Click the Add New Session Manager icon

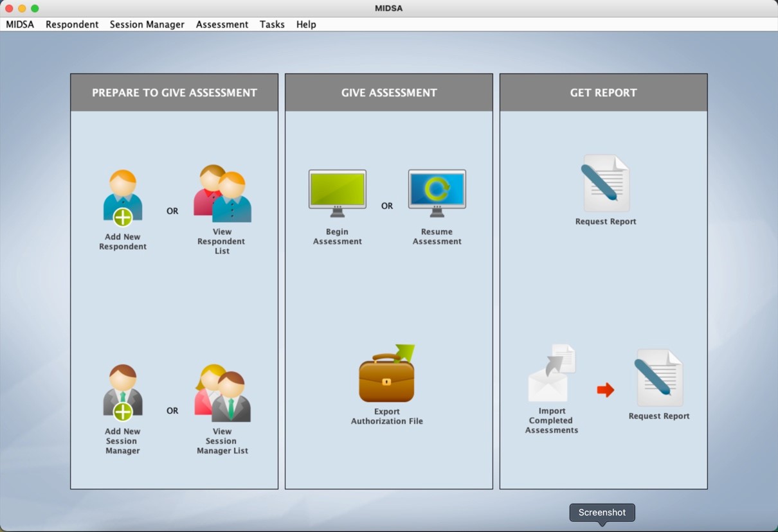pos(123,393)
